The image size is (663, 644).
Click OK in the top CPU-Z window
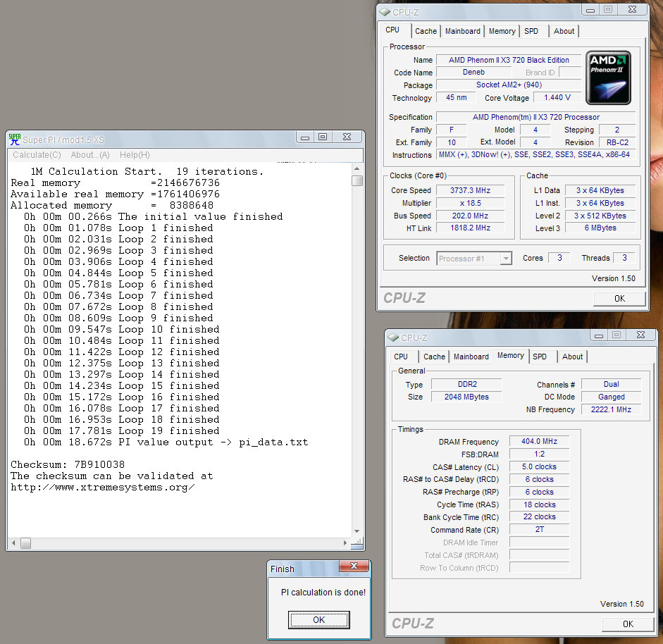[x=619, y=299]
